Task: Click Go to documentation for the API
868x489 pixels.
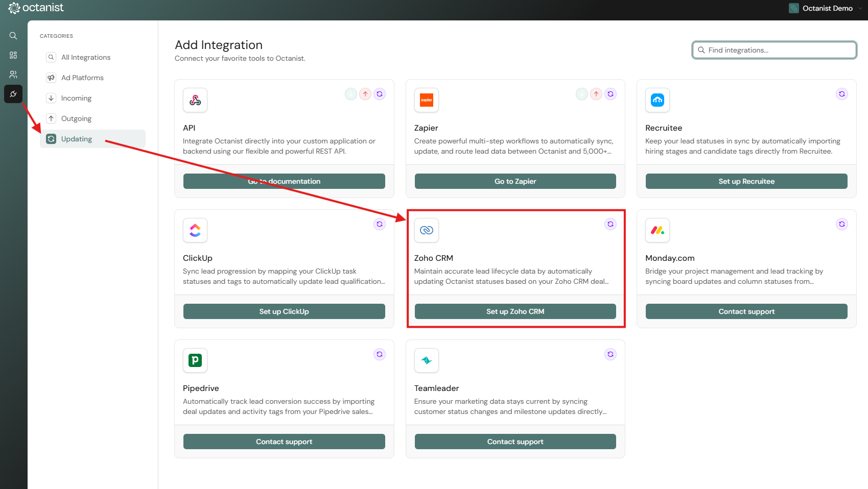Action: tap(284, 181)
